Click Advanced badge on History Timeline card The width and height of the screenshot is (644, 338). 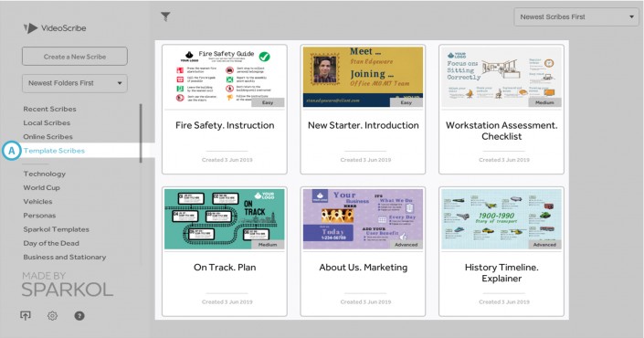click(x=544, y=244)
